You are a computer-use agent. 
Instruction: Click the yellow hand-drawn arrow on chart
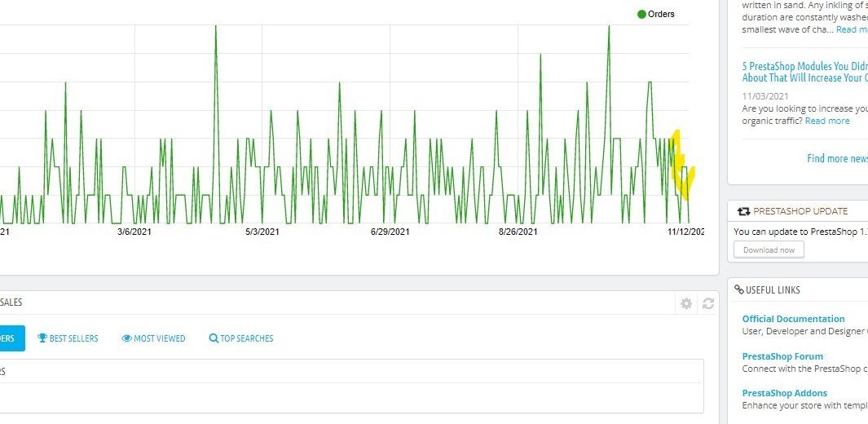point(681,165)
